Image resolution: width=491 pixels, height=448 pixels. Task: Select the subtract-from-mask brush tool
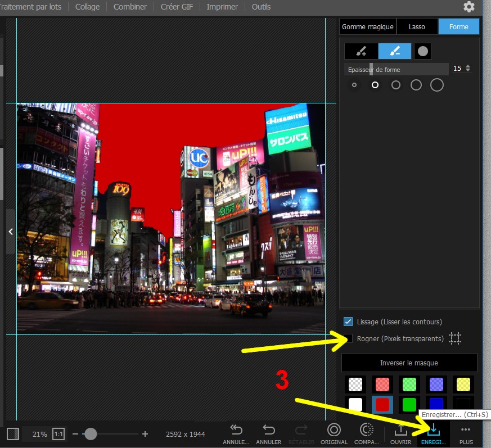click(x=395, y=51)
